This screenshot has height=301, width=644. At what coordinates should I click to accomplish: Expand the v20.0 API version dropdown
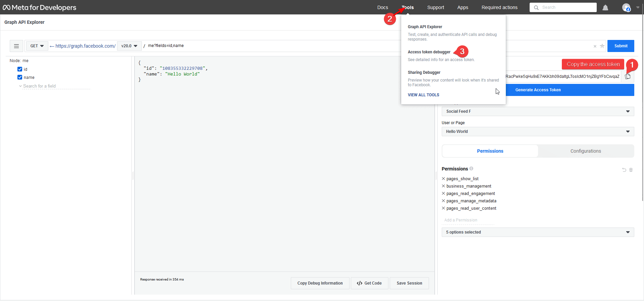129,46
